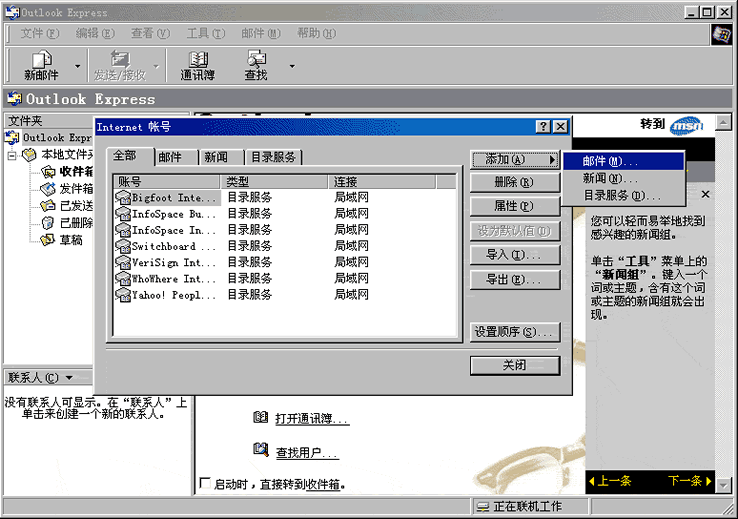This screenshot has width=738, height=519.
Task: Click the 打开通讯簿 address book icon link
Action: (x=261, y=417)
